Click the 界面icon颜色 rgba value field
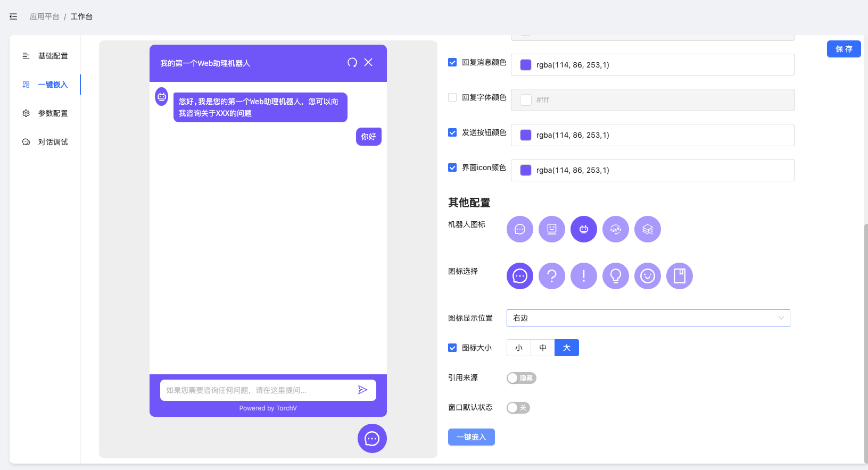Viewport: 868px width, 470px height. pos(652,170)
